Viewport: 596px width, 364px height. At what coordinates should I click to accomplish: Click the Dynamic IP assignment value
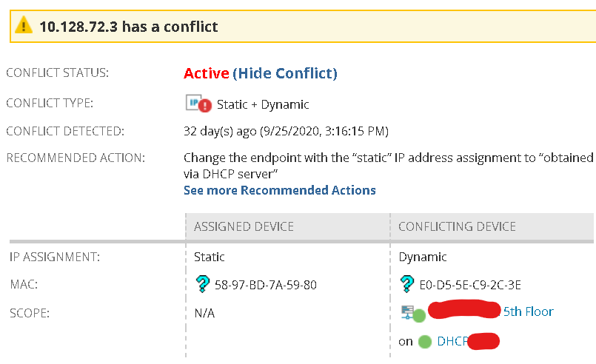click(x=423, y=257)
